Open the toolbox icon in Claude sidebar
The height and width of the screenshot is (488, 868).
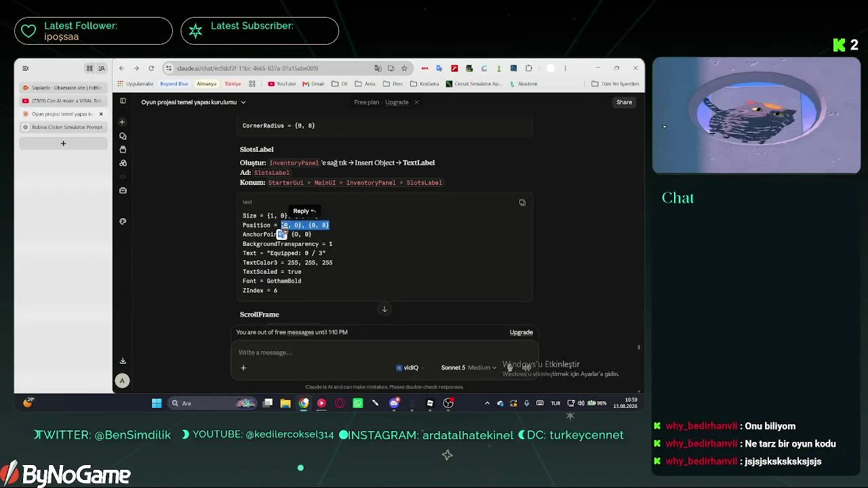123,190
